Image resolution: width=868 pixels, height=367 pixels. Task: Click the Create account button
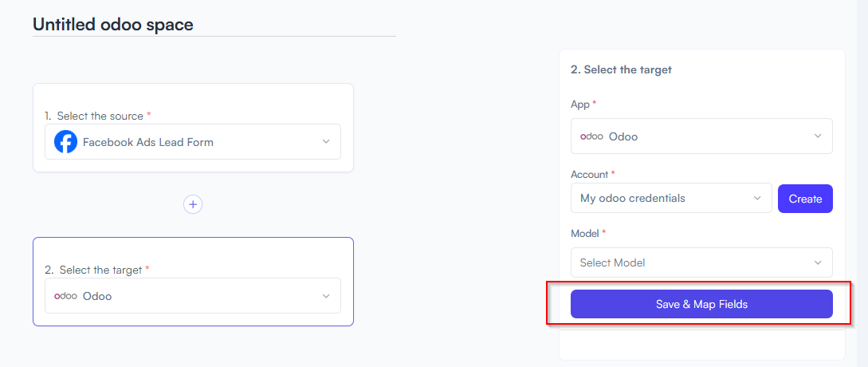[805, 199]
